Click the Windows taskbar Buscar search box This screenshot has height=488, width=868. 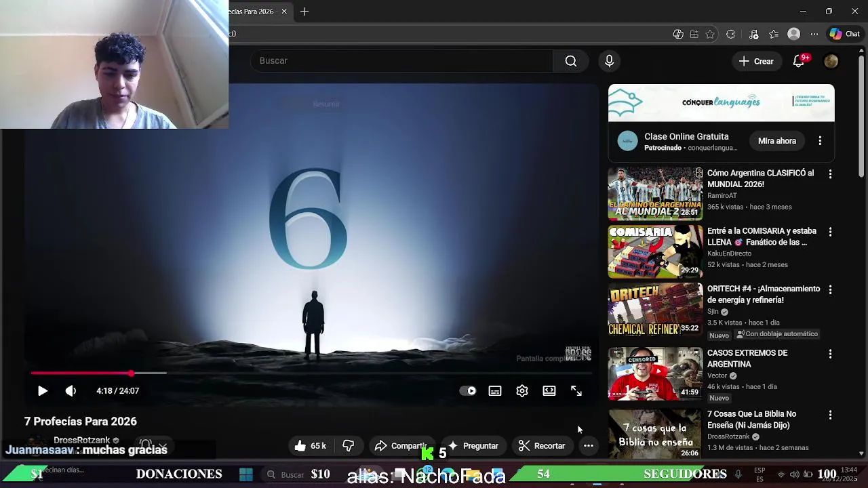[x=293, y=474]
